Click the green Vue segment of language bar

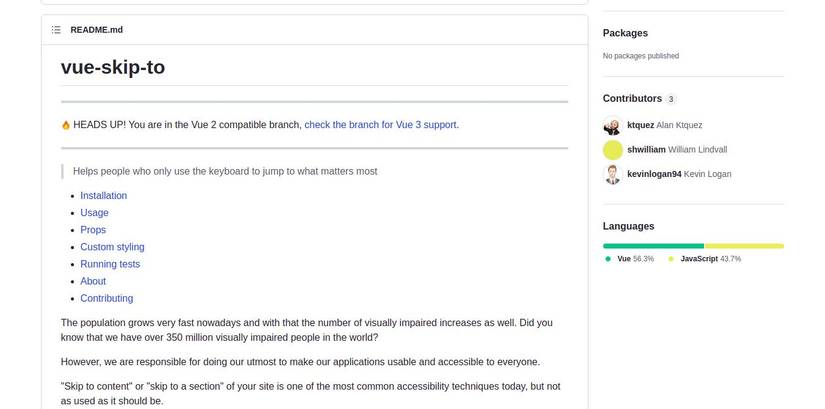tap(653, 246)
